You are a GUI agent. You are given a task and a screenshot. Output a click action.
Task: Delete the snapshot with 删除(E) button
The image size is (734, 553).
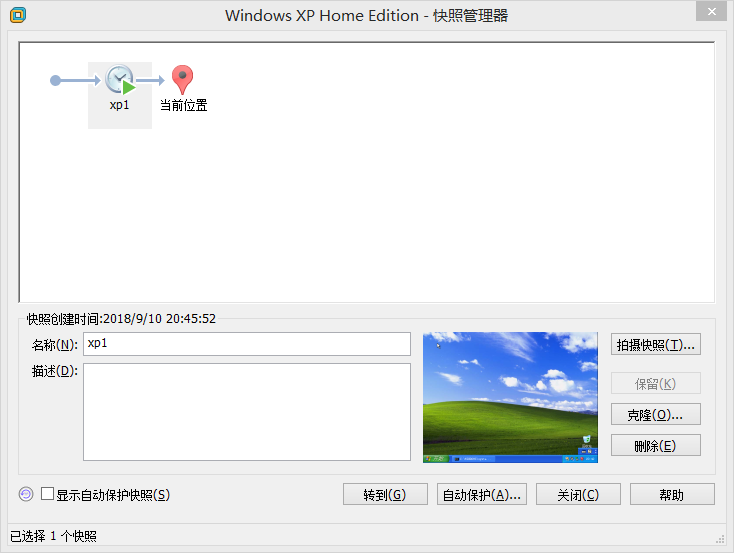655,445
